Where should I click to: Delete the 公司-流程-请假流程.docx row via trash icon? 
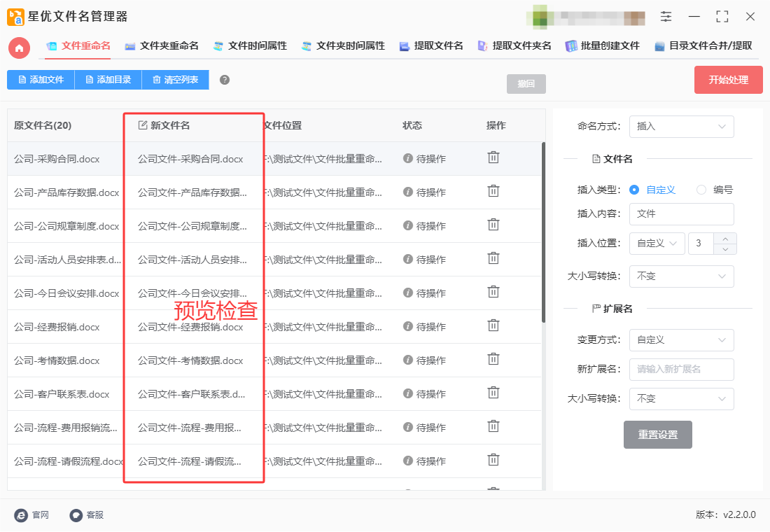point(493,460)
